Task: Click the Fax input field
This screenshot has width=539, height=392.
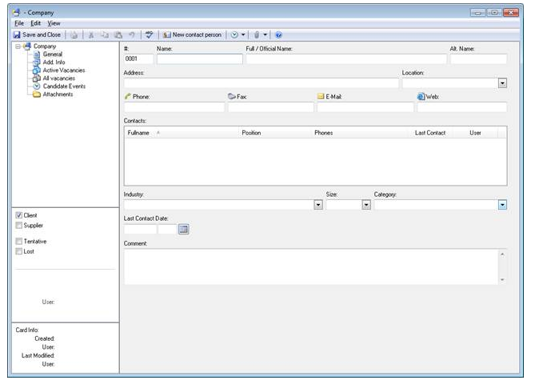Action: tap(271, 107)
